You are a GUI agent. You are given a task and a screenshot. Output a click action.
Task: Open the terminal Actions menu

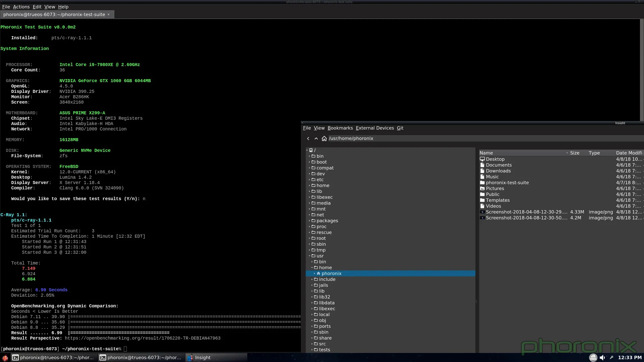[21, 7]
